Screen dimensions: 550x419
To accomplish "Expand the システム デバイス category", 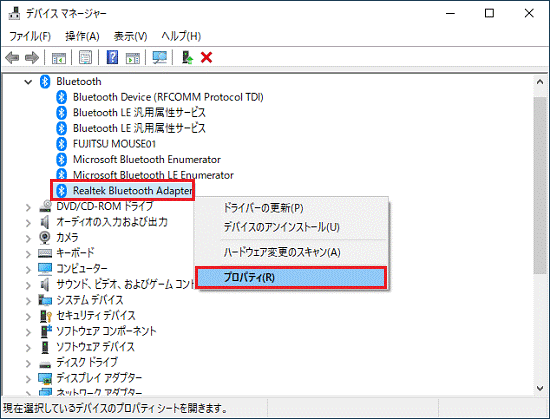I will click(x=28, y=301).
